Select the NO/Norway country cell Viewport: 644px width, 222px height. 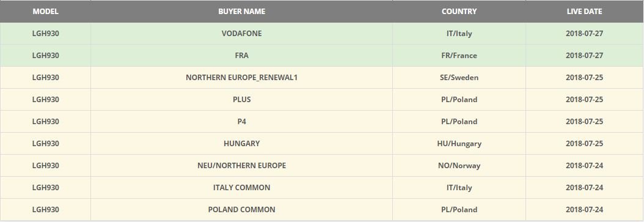[459, 166]
